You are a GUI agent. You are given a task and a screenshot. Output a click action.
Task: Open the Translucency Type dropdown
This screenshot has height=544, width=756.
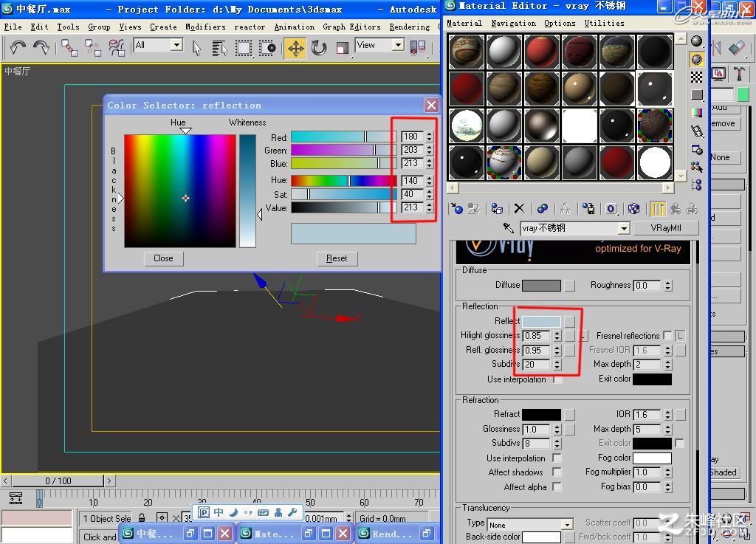coord(567,525)
